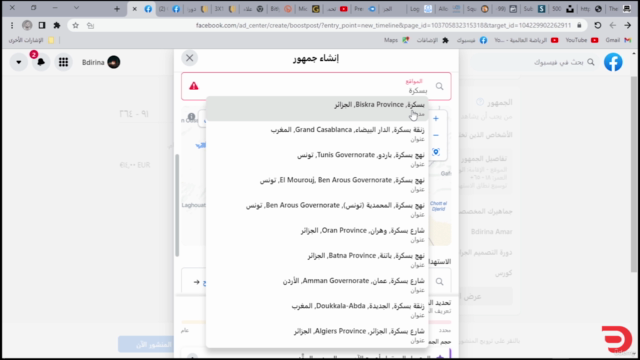This screenshot has width=640, height=360.
Task: Reload the browser page
Action: [x=598, y=25]
